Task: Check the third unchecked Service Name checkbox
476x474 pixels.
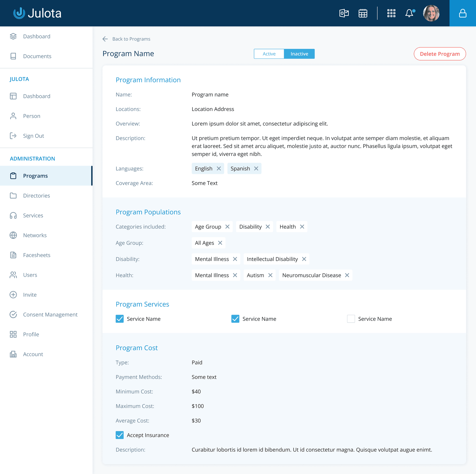Action: [351, 319]
